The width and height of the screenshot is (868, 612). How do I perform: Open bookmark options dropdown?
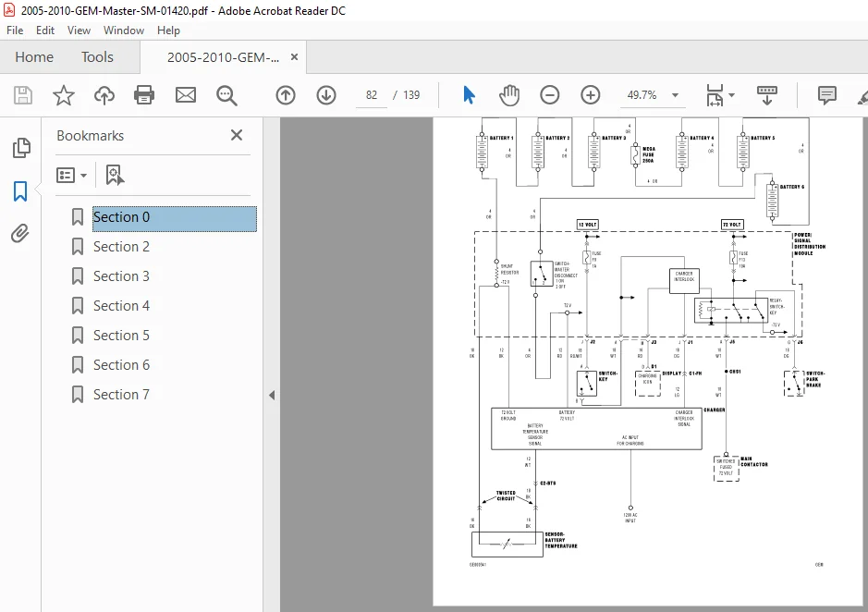71,176
